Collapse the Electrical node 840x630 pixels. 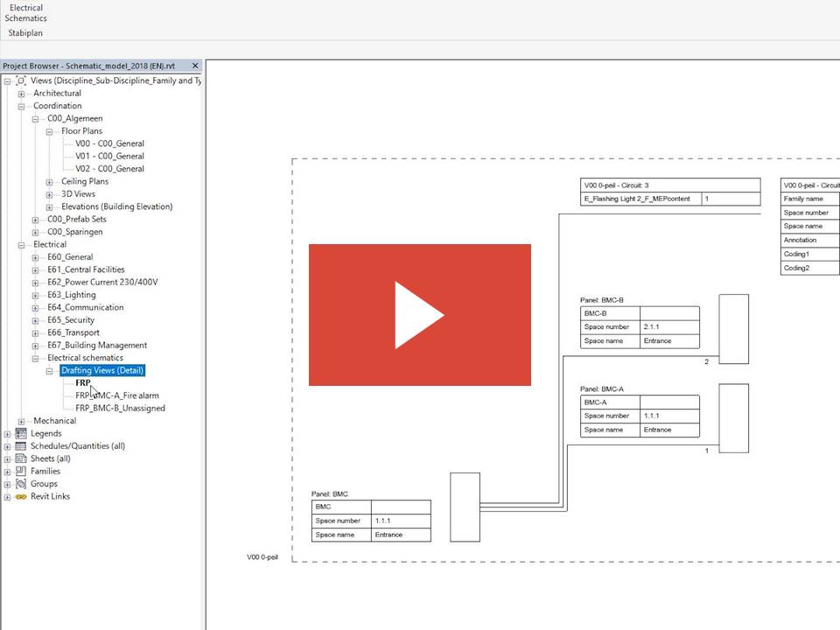(21, 245)
